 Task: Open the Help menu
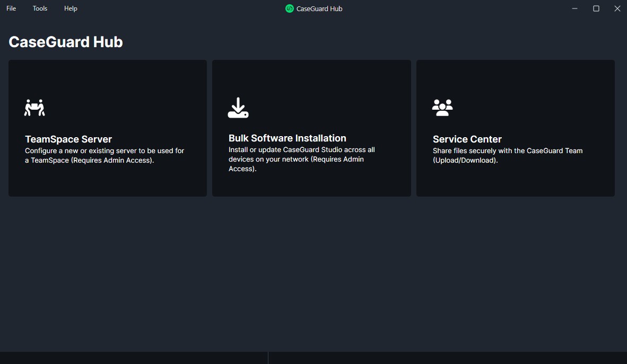(71, 8)
